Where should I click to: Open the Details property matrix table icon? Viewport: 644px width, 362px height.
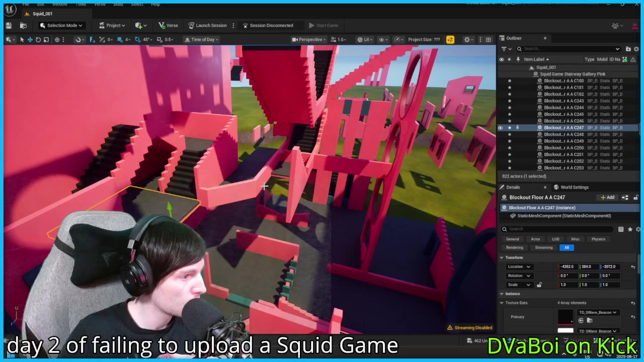(x=621, y=229)
